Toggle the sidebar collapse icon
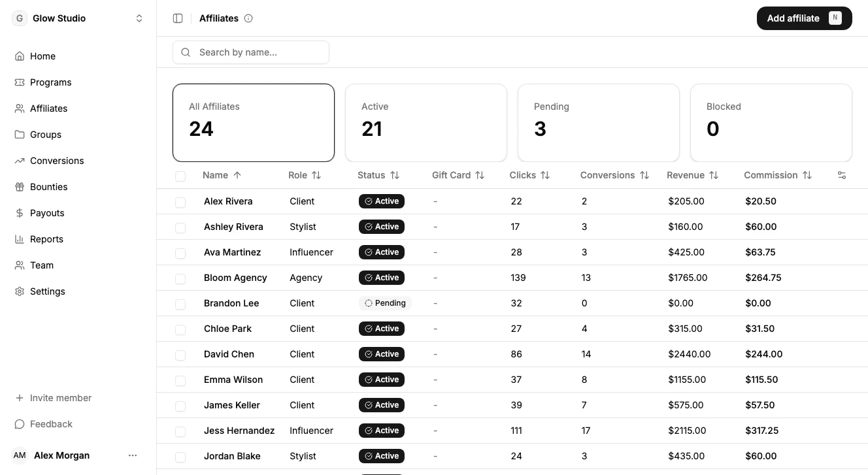868x475 pixels. point(178,18)
